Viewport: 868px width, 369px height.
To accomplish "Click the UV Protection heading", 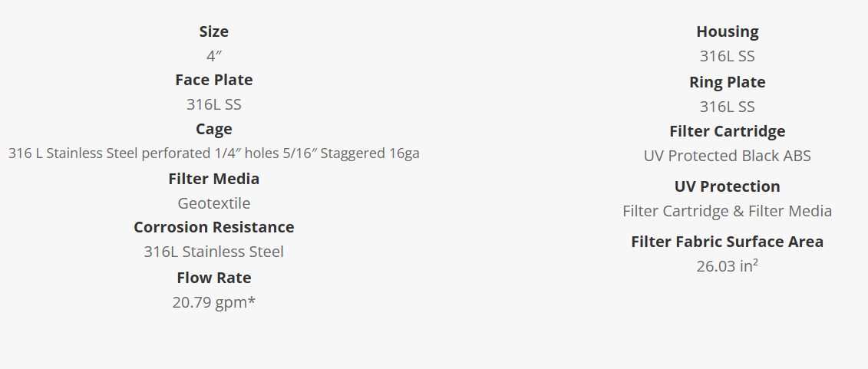I will (x=727, y=186).
